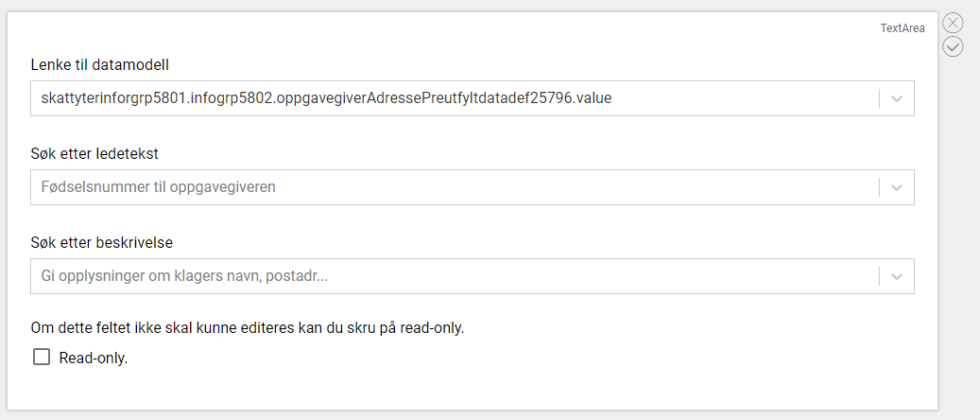Click the Read-only. checkbox label text

(94, 359)
